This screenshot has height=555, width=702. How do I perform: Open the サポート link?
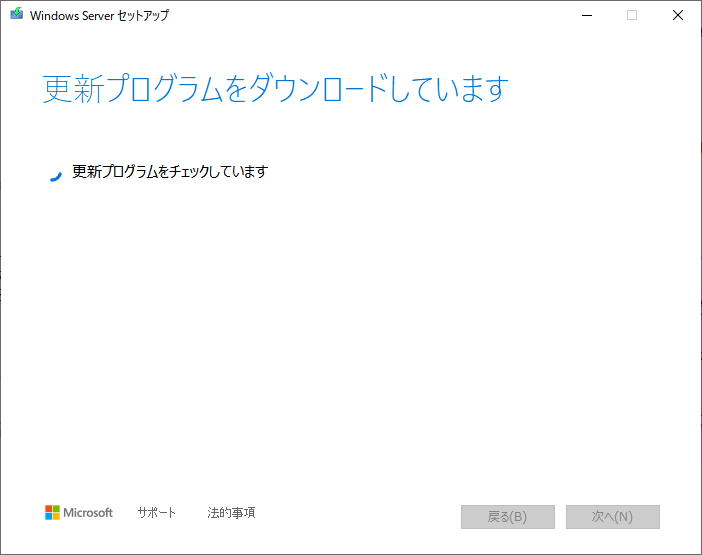click(156, 512)
